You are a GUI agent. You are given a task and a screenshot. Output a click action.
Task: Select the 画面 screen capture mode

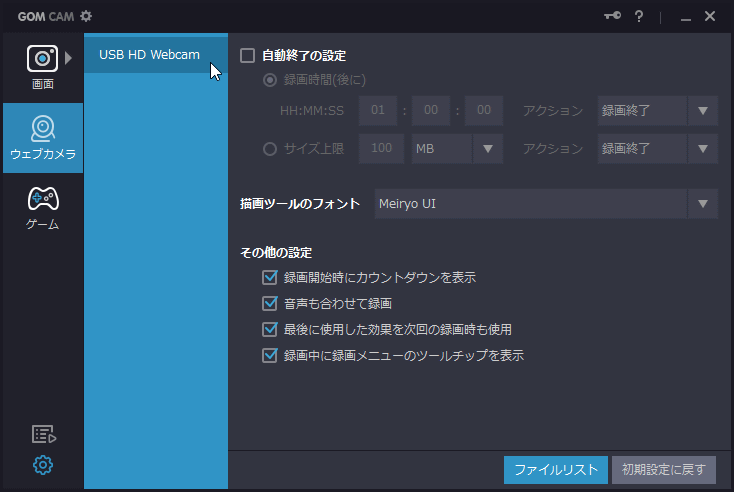point(43,67)
